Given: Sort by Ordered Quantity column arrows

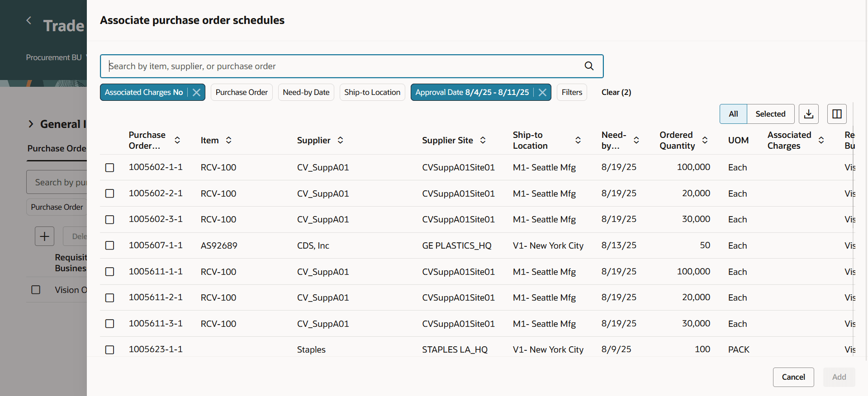Looking at the screenshot, I should [x=705, y=140].
